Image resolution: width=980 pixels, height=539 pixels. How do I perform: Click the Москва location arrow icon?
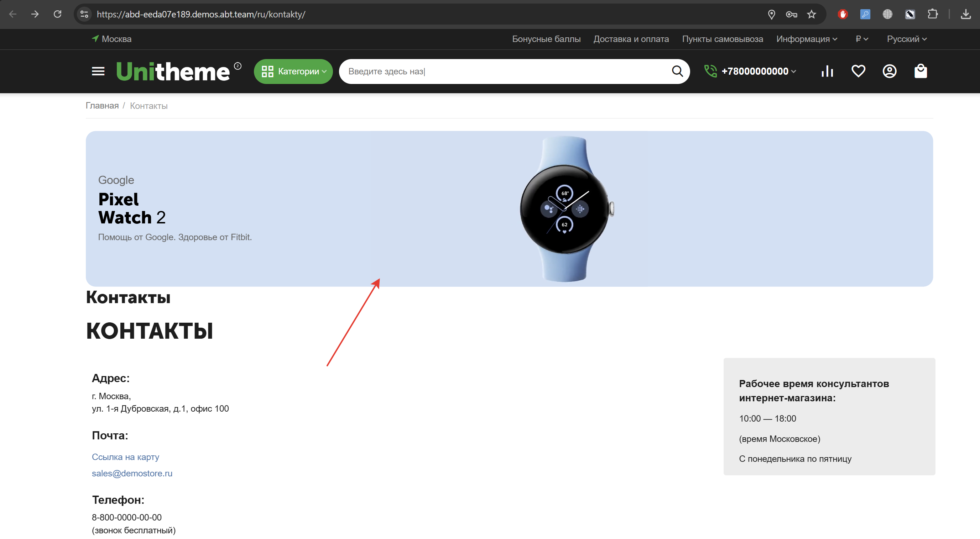[x=95, y=38]
